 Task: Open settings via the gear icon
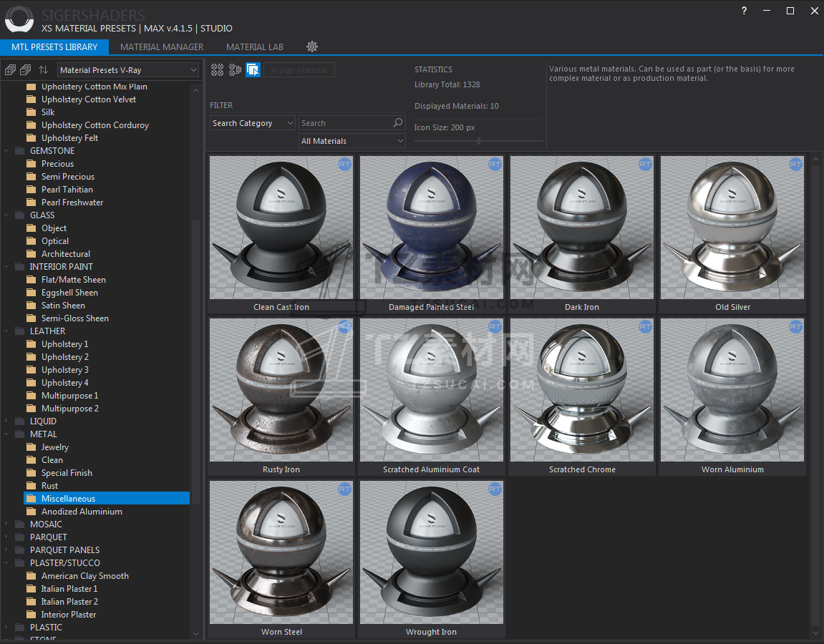pos(312,47)
